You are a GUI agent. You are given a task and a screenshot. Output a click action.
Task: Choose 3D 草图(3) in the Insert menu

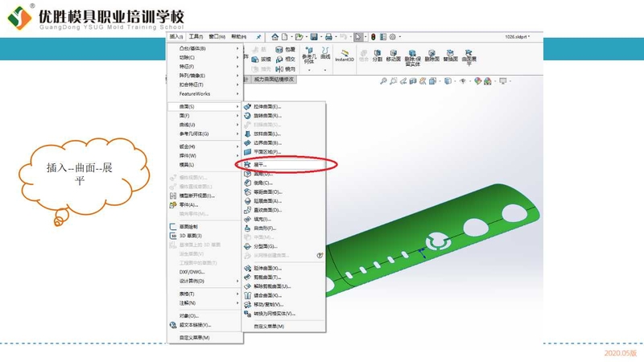(204, 236)
